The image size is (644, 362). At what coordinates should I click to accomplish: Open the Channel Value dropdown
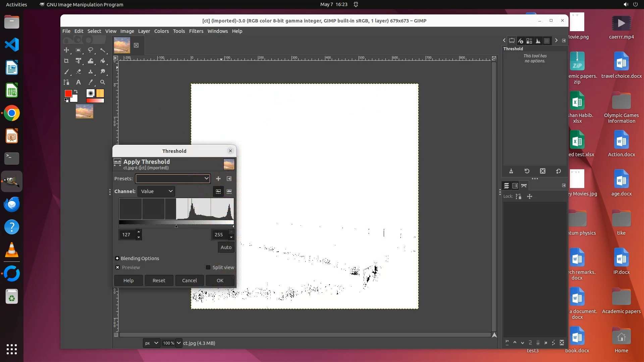coord(156,191)
